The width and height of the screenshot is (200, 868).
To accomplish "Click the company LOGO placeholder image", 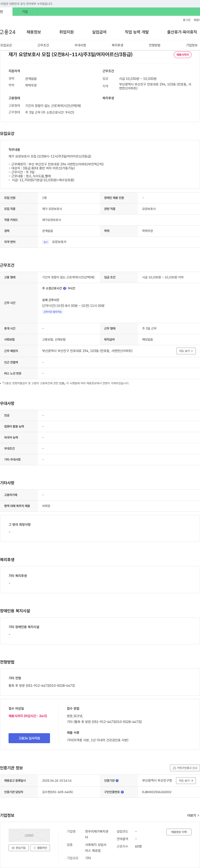I will click(29, 835).
